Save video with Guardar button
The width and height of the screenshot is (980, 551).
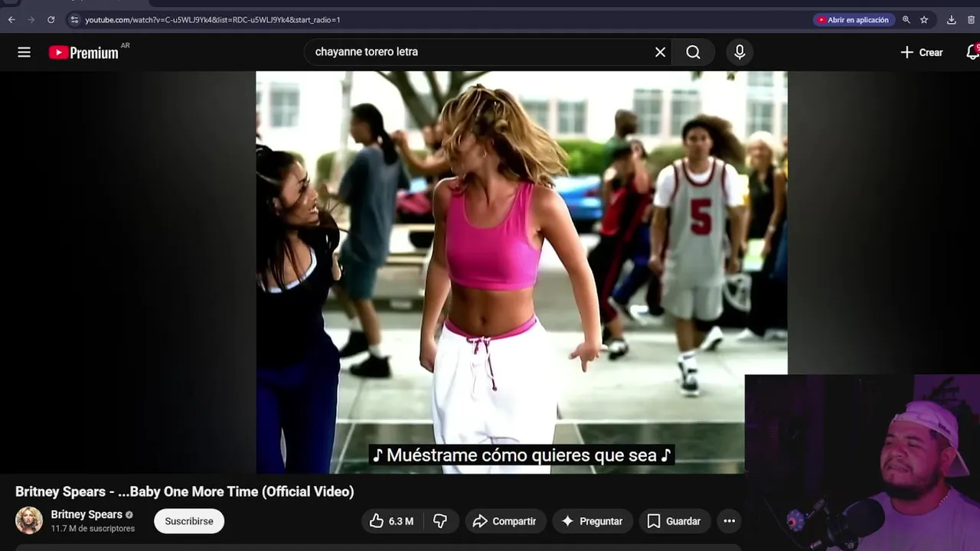[x=675, y=521]
